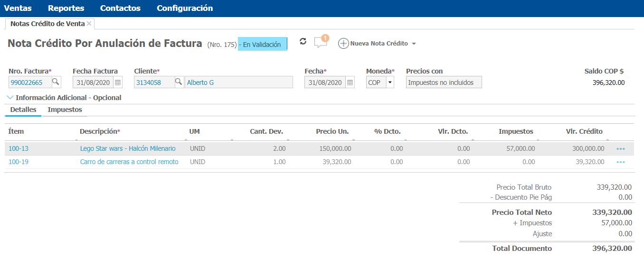Close the Notas Crédito de Venta tab
This screenshot has width=644, height=258.
pos(89,23)
